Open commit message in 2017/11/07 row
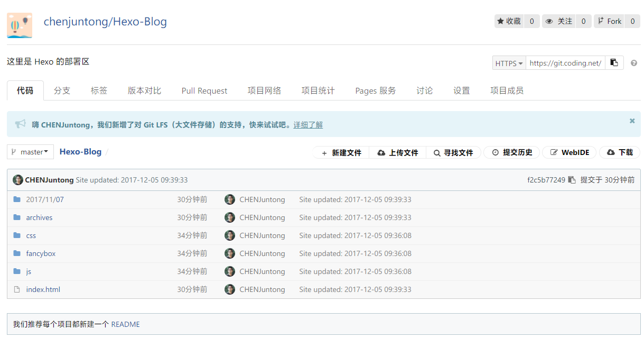 355,199
